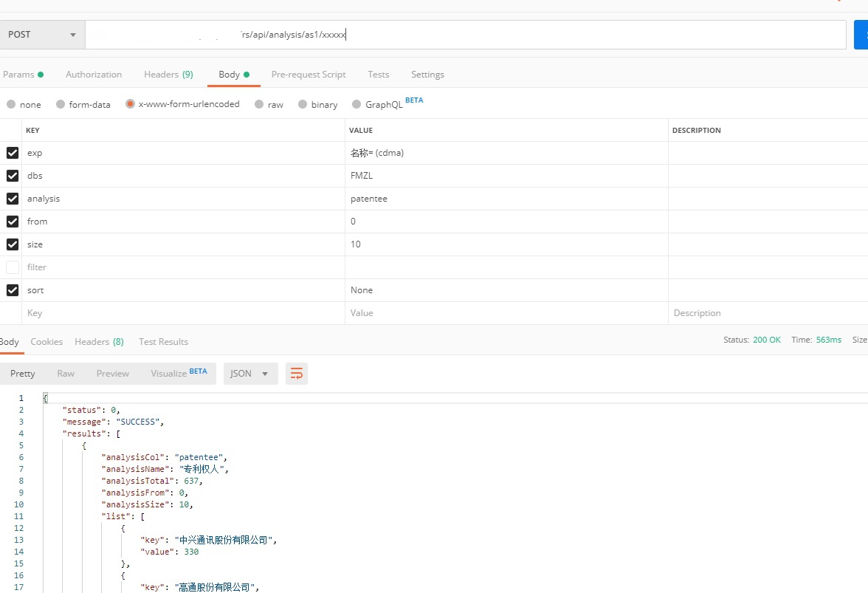
Task: Select the form-data radio option
Action: tap(61, 105)
